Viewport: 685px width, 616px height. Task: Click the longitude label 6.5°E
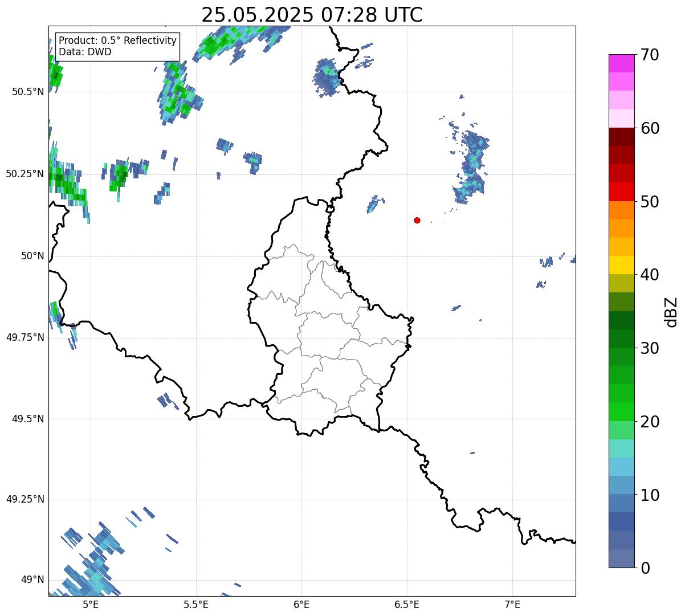(x=407, y=604)
